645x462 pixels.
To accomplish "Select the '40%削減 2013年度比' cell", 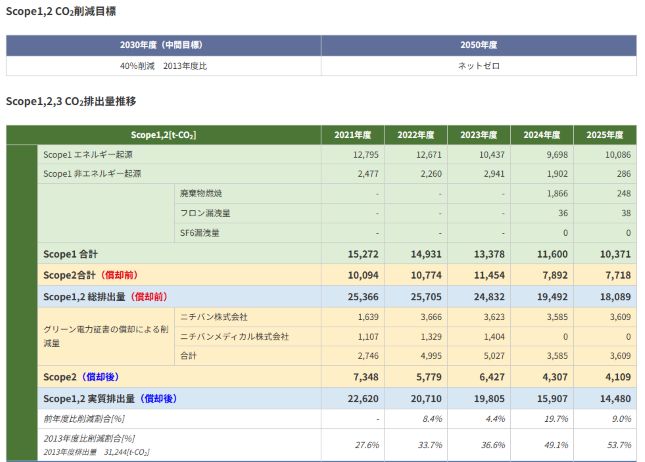I will click(163, 66).
